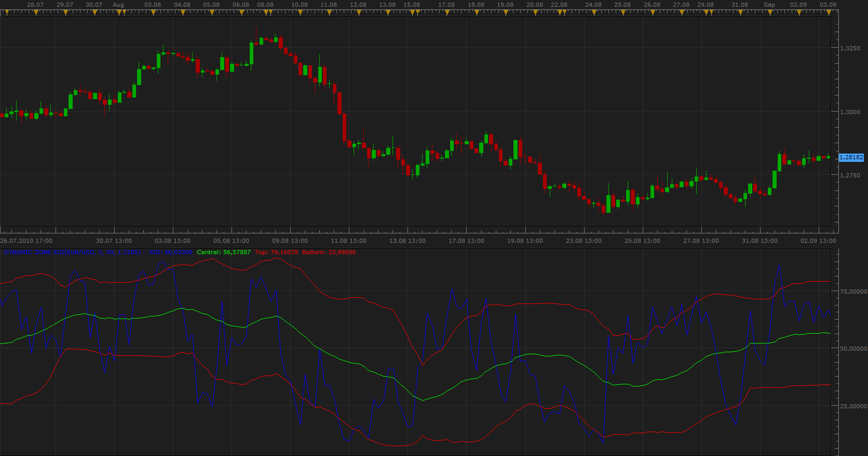868x456 pixels.
Task: Click the 31.08 13:00 time label
Action: pos(760,241)
